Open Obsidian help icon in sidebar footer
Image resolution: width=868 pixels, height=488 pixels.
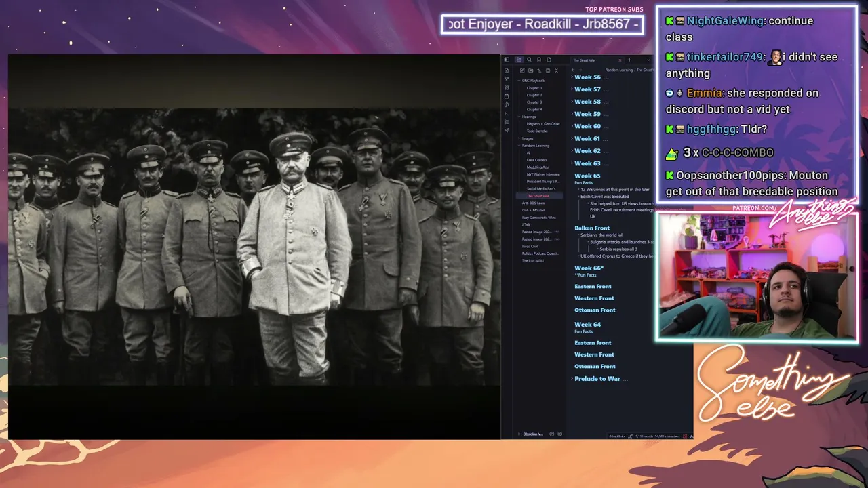pyautogui.click(x=551, y=434)
